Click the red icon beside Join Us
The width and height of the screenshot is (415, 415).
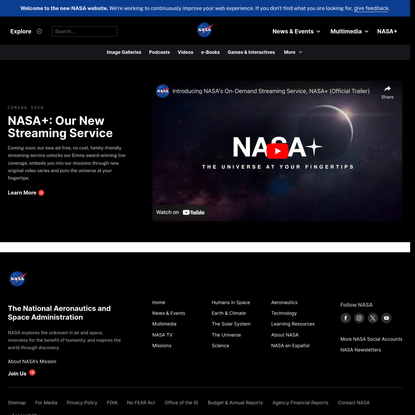tap(32, 373)
